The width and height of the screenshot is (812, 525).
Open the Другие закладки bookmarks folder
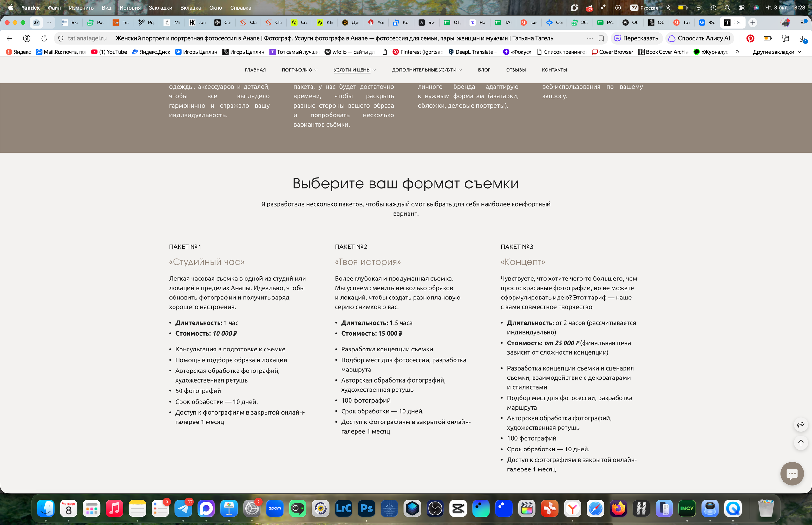click(776, 52)
